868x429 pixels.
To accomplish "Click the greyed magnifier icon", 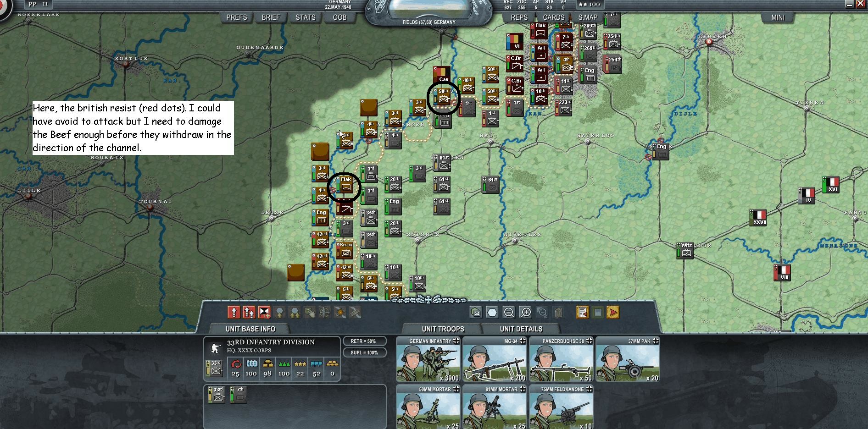I will tap(542, 313).
